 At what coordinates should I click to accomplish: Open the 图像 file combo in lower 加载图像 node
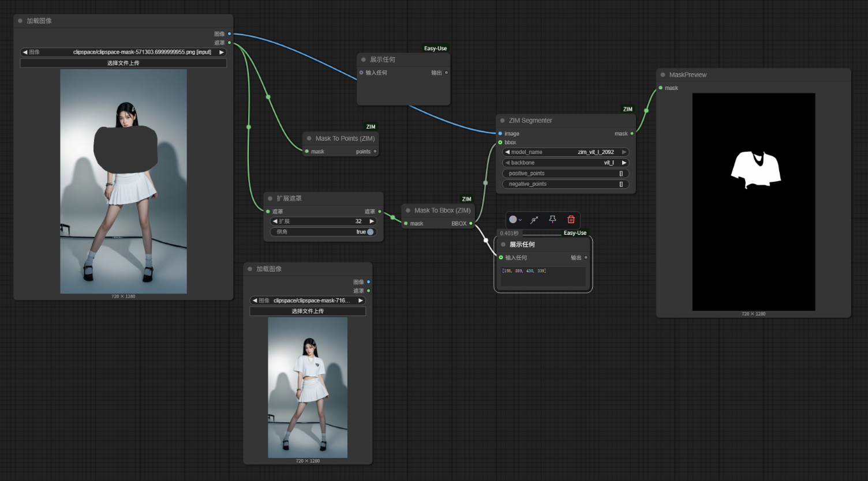point(308,300)
